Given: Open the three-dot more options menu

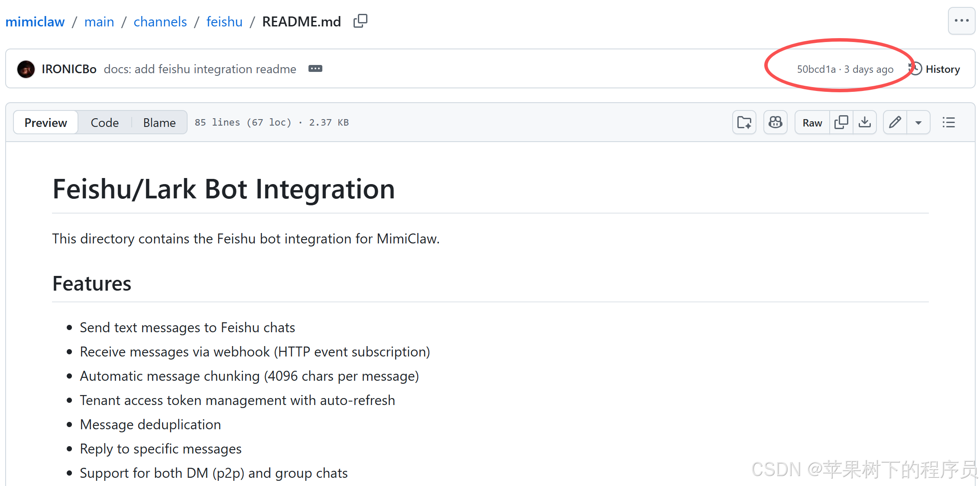Looking at the screenshot, I should (x=961, y=21).
